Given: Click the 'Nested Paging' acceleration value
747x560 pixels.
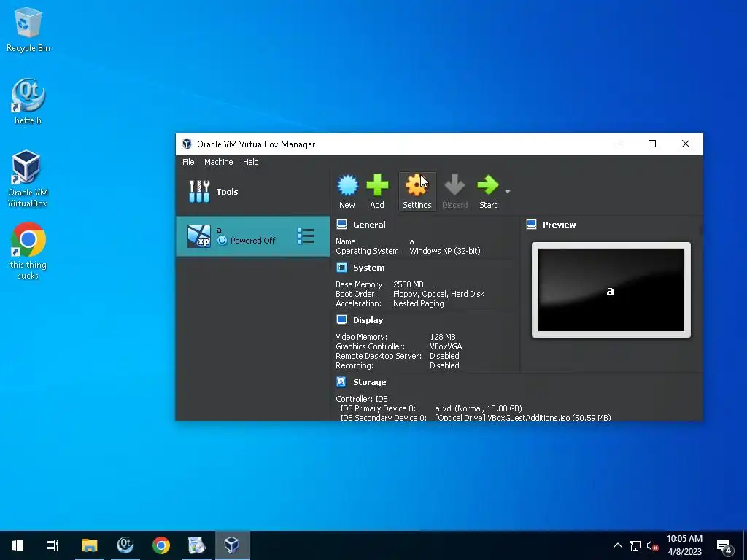Looking at the screenshot, I should point(418,303).
